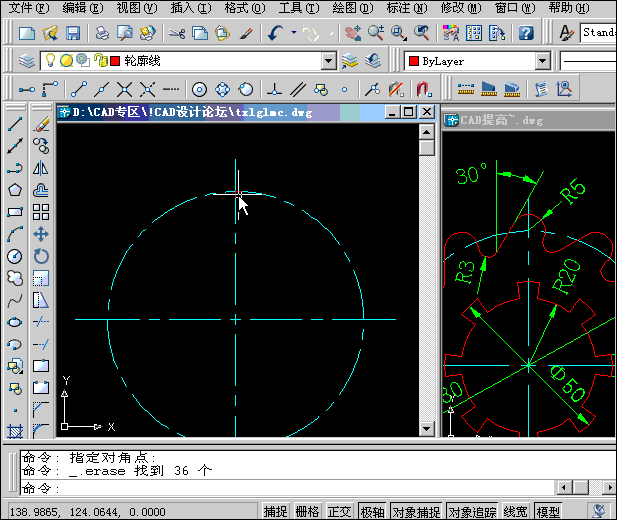Select the Arc drawing tool
Viewport: 617px width, 520px height.
pyautogui.click(x=15, y=234)
